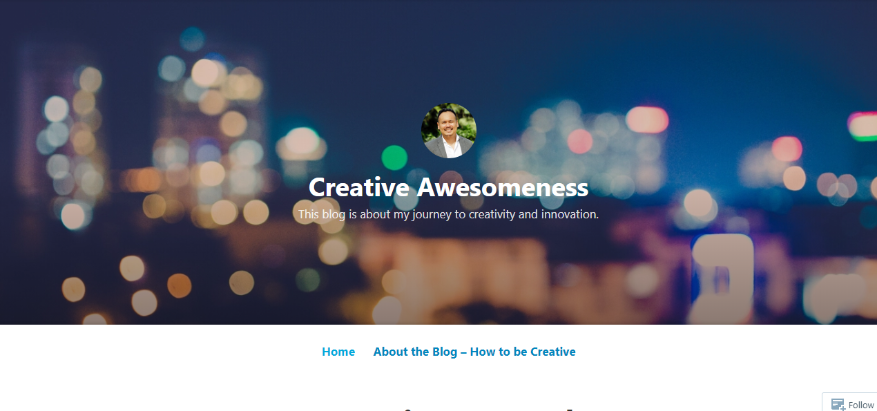The height and width of the screenshot is (411, 877).
Task: Click the Creative Awesomeness site title
Action: click(x=448, y=187)
